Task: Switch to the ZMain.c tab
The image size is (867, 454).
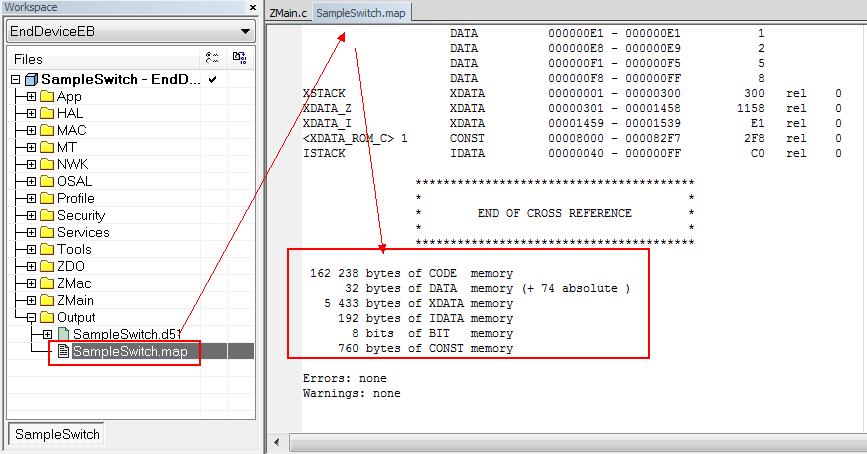Action: (x=288, y=13)
